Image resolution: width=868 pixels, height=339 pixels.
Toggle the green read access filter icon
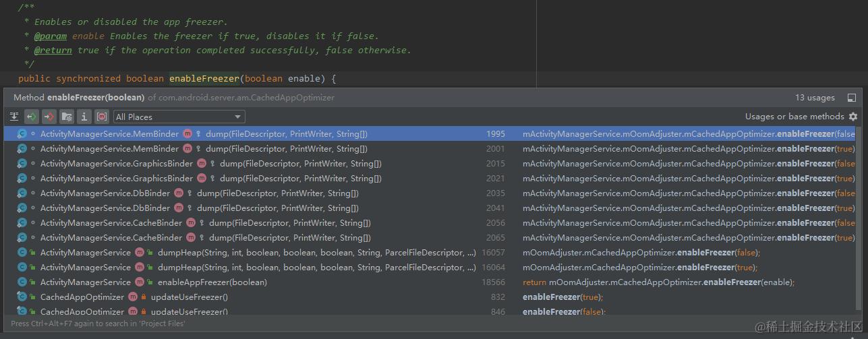coord(32,117)
